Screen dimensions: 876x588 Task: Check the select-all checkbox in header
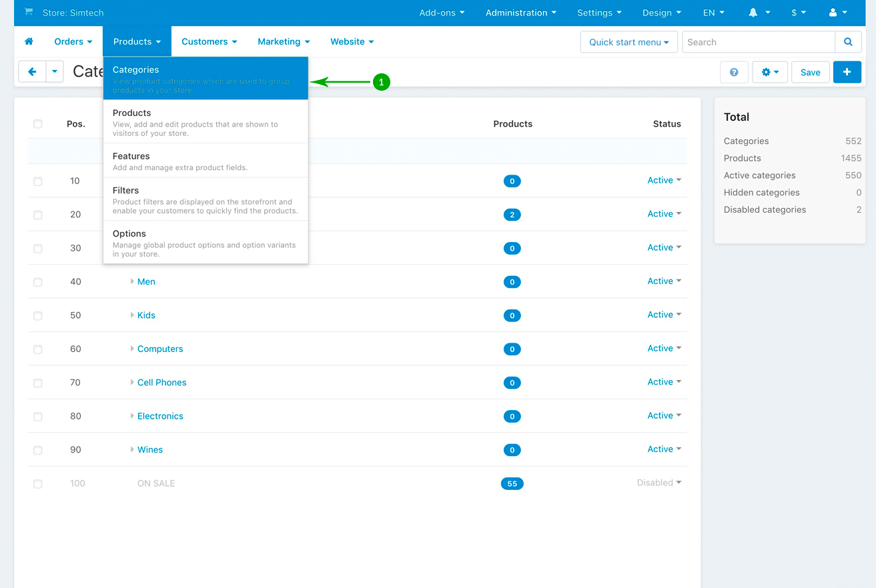pyautogui.click(x=38, y=124)
